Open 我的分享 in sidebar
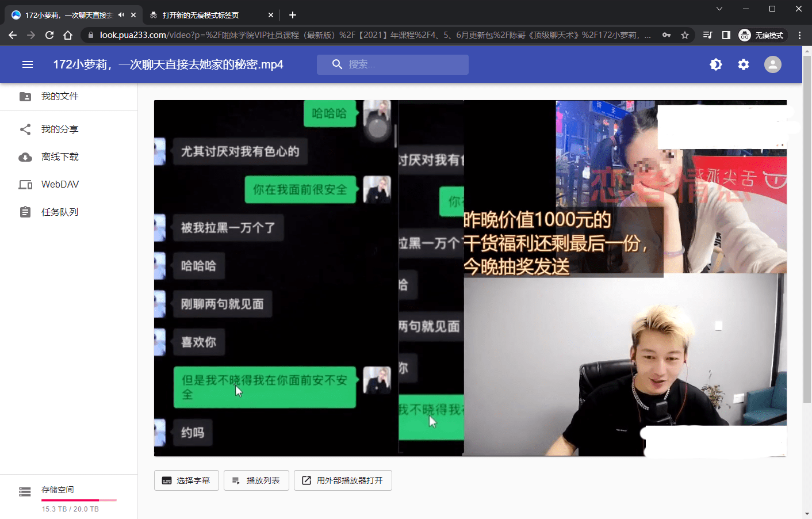The image size is (812, 519). (x=60, y=129)
